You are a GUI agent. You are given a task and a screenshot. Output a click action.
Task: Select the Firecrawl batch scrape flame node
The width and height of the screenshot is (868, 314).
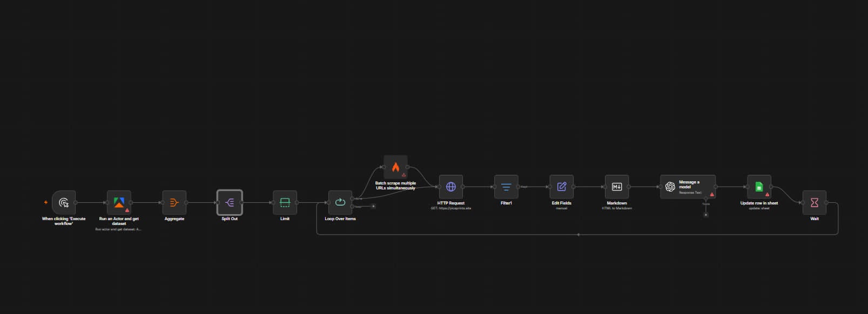click(395, 167)
